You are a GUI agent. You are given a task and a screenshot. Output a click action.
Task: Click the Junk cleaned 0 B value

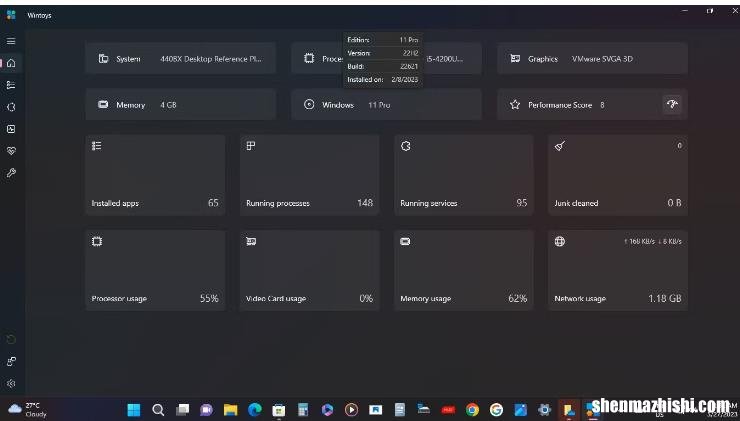pyautogui.click(x=674, y=202)
